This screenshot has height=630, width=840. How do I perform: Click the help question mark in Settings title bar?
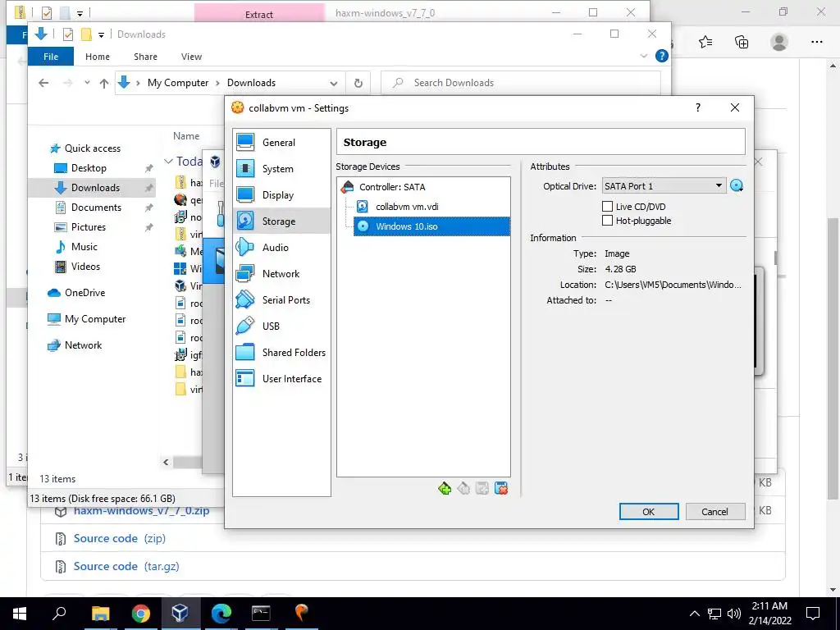697,107
